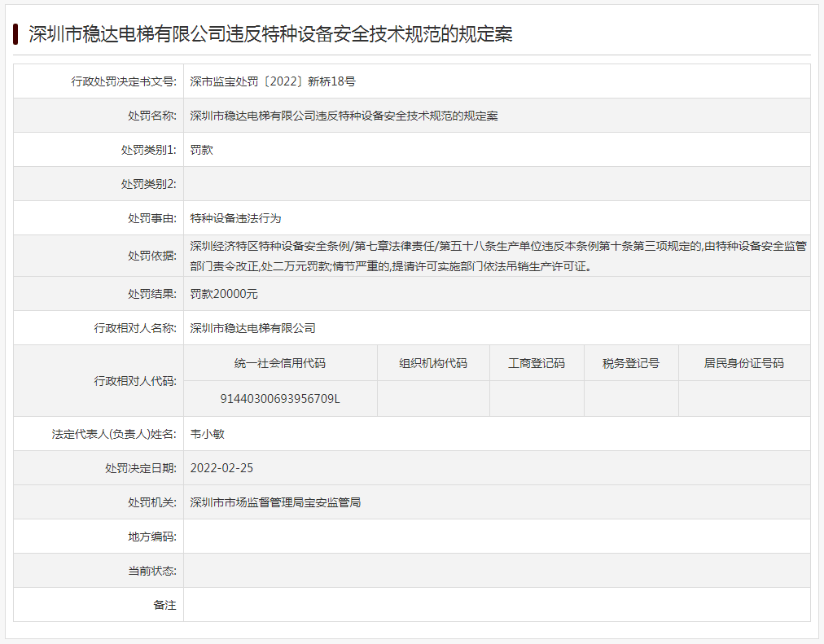Screen dimensions: 824x644
Task: Click the 备注 row label
Action: (x=164, y=605)
